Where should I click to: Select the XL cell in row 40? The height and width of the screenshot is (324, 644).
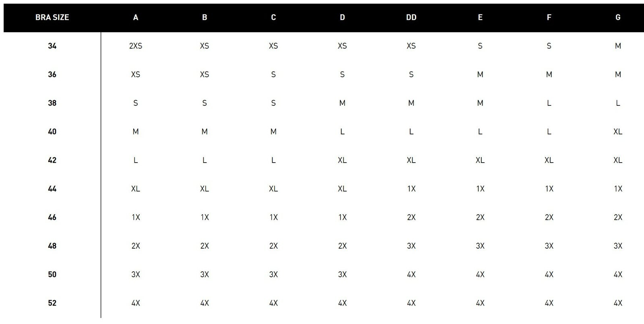coord(618,132)
